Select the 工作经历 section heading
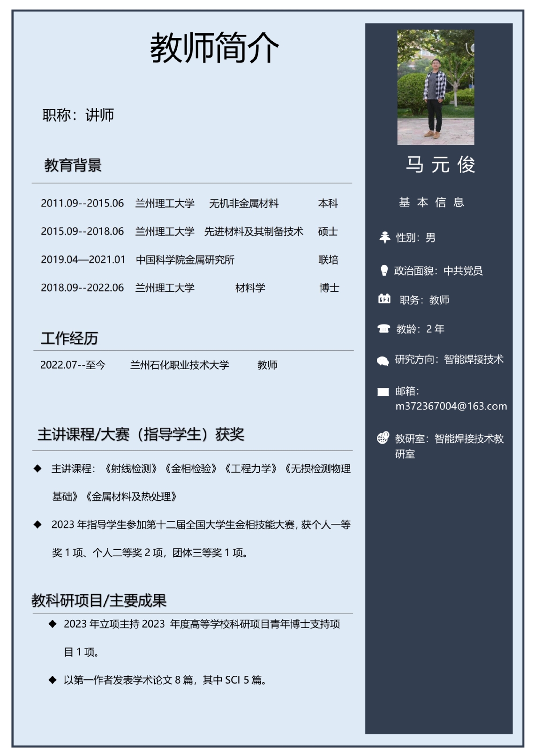 point(69,338)
